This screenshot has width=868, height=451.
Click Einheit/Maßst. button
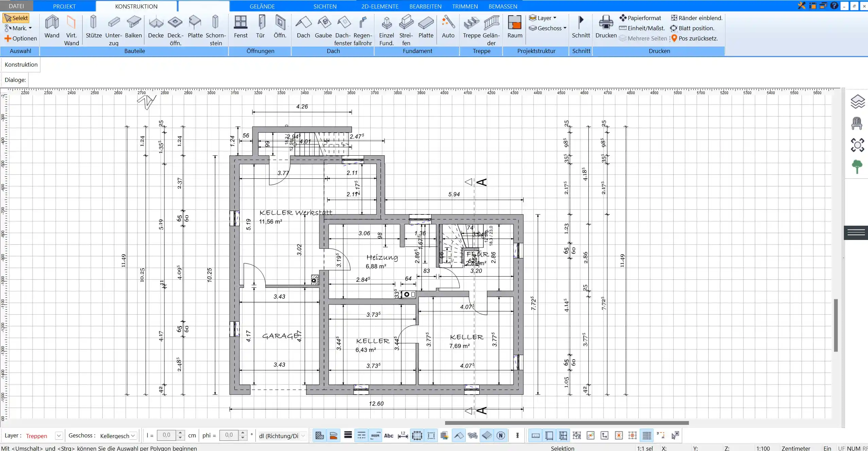[x=642, y=28]
